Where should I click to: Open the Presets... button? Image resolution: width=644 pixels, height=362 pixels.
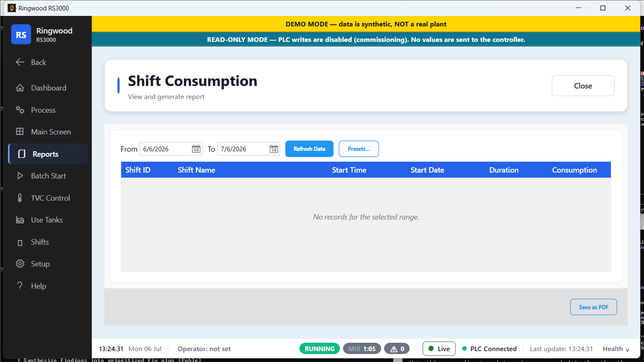click(359, 149)
